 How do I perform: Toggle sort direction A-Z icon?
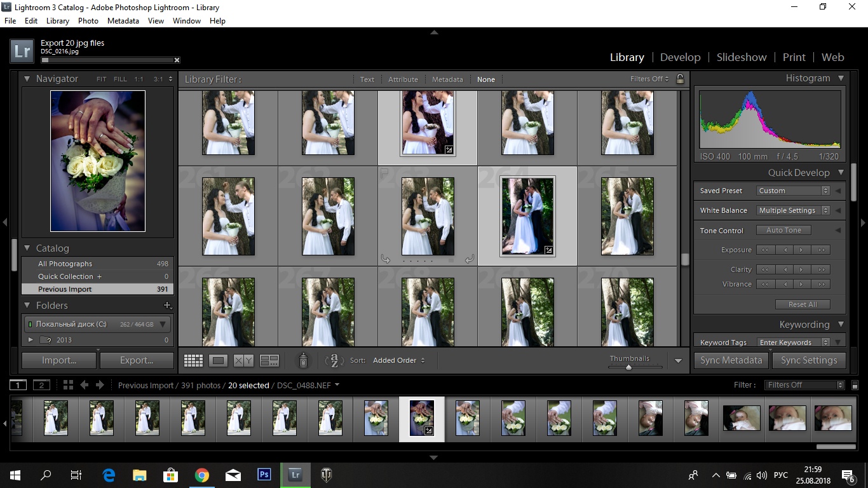[334, 360]
